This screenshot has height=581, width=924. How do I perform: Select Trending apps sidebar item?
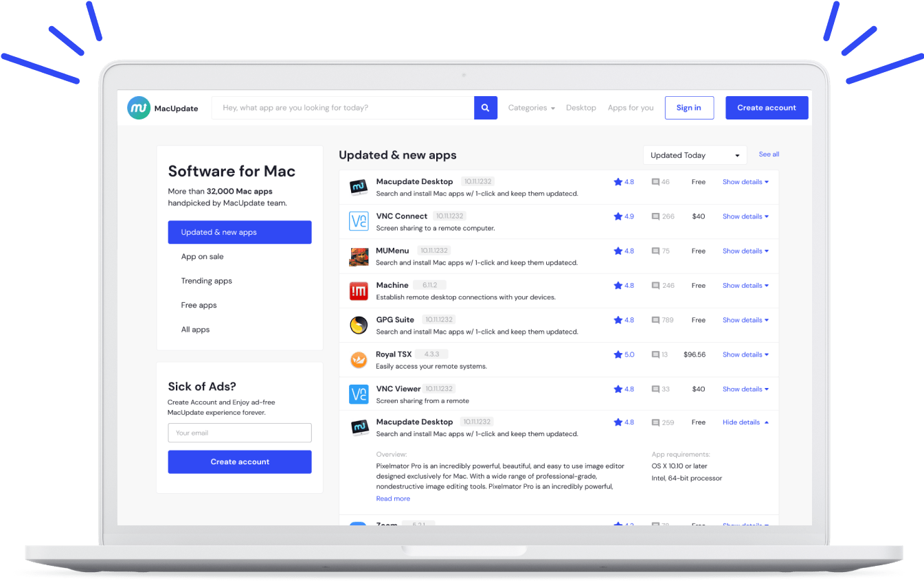pos(206,281)
